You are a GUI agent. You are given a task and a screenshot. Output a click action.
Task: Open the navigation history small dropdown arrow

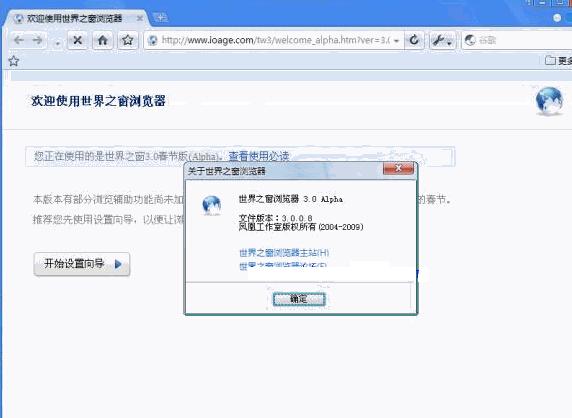tap(57, 44)
